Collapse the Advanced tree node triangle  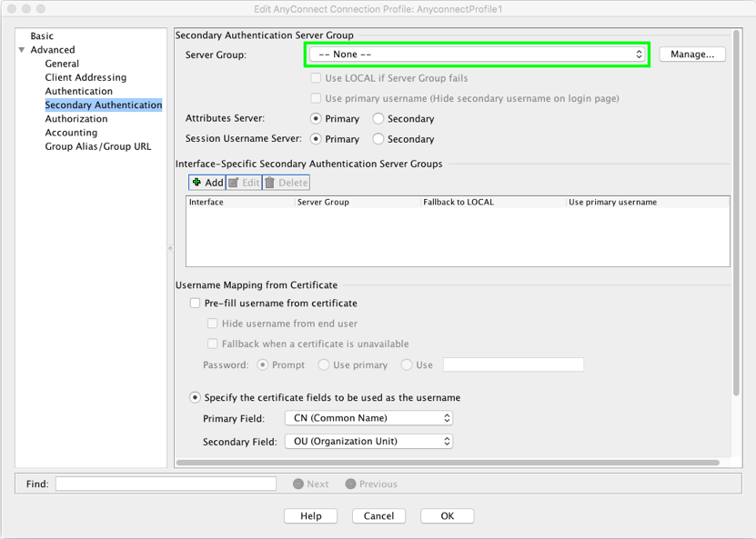click(22, 50)
